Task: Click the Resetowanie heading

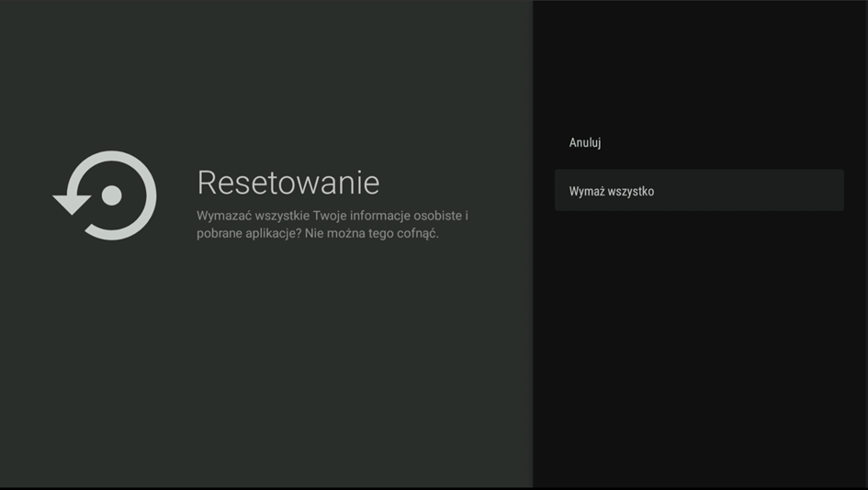Action: 287,182
